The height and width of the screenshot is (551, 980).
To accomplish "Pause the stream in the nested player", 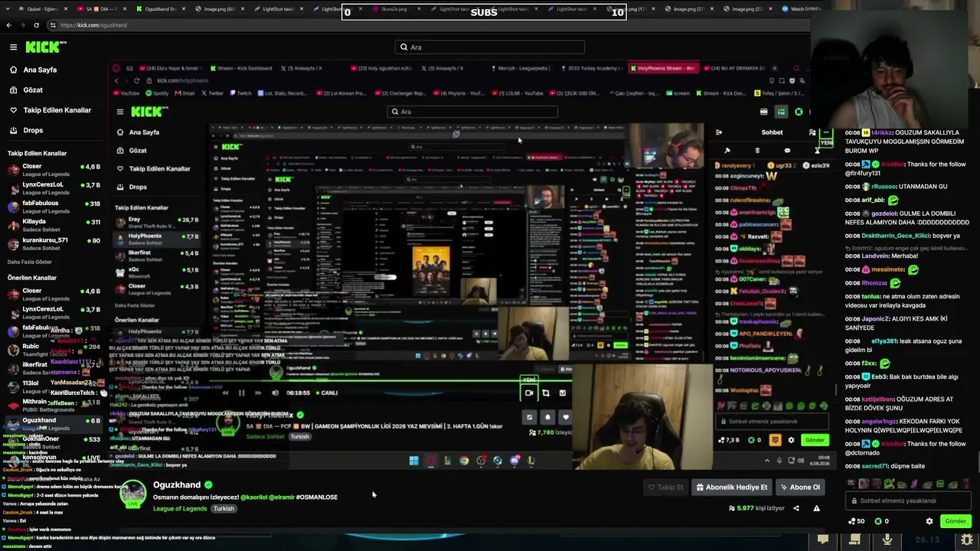I will 241,393.
